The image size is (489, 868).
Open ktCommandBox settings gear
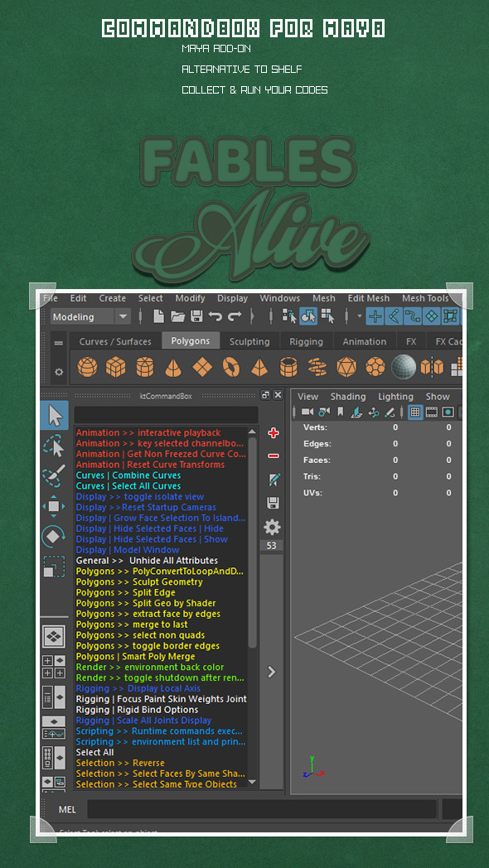click(x=272, y=527)
